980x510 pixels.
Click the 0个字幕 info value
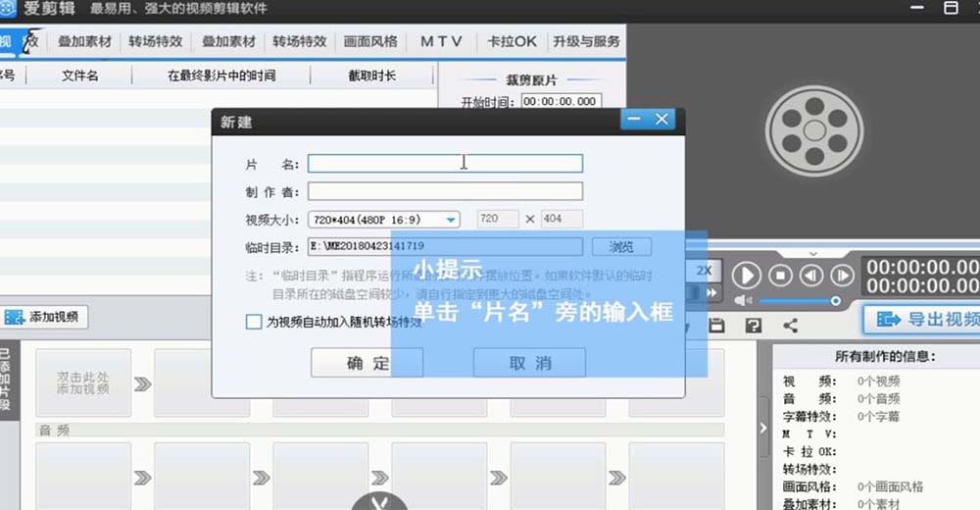878,416
